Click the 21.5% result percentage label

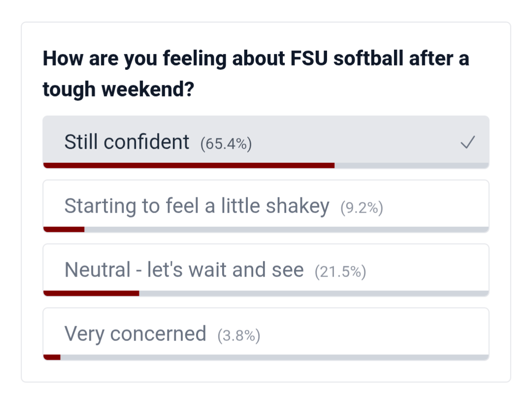tap(340, 272)
